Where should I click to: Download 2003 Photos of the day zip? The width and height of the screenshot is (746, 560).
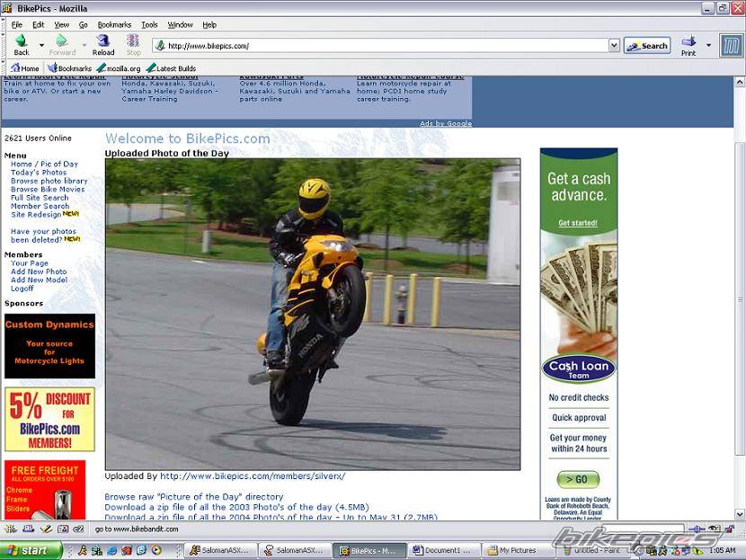(x=236, y=507)
